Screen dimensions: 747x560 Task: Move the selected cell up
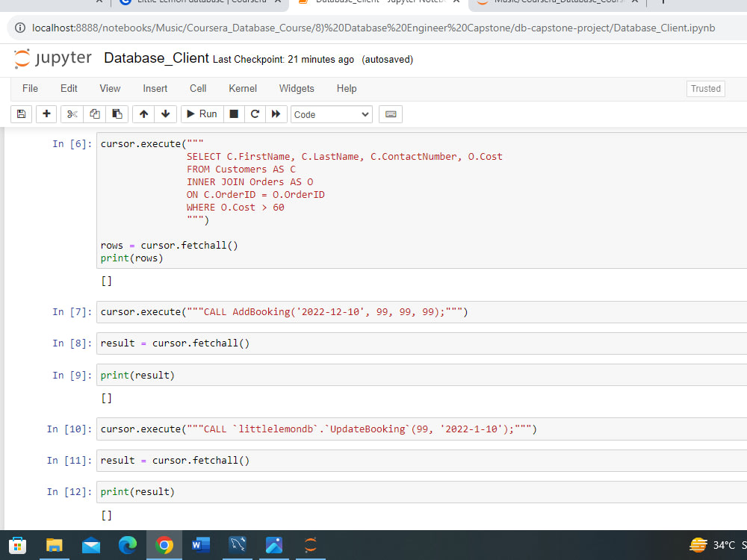(x=143, y=113)
